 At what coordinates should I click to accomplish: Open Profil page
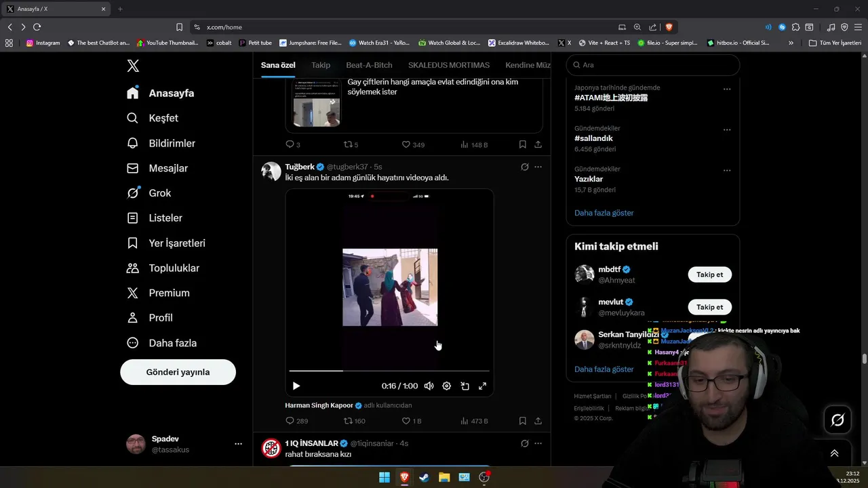(150, 318)
